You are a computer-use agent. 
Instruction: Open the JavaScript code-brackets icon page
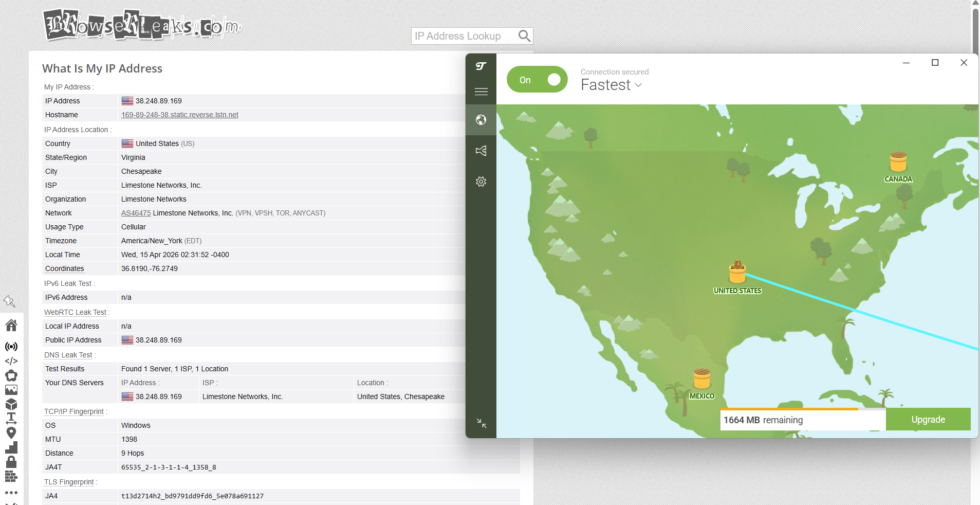coord(11,361)
